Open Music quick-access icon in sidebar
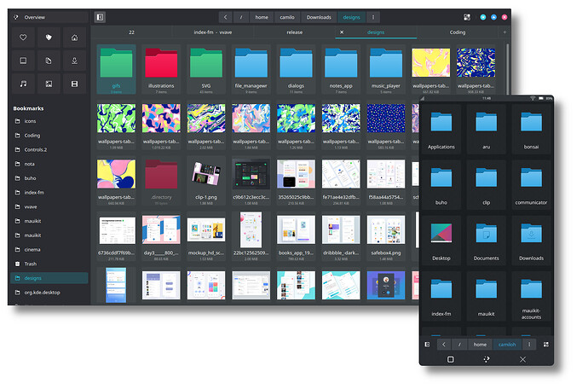This screenshot has width=588, height=389. pyautogui.click(x=24, y=84)
